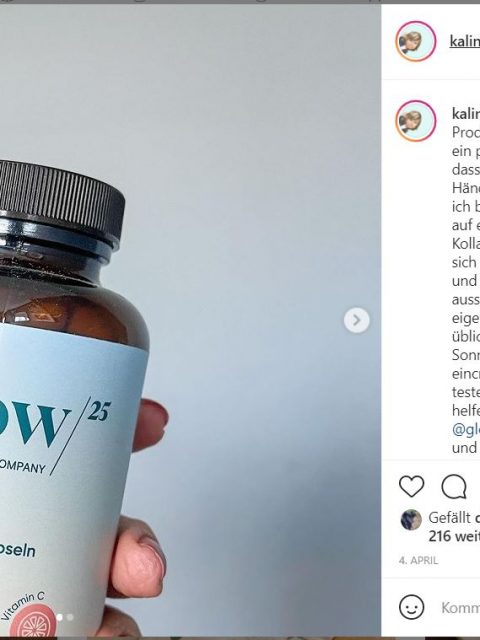Focus the Kommentar input field
Screen dimensions: 480x640
(460, 607)
